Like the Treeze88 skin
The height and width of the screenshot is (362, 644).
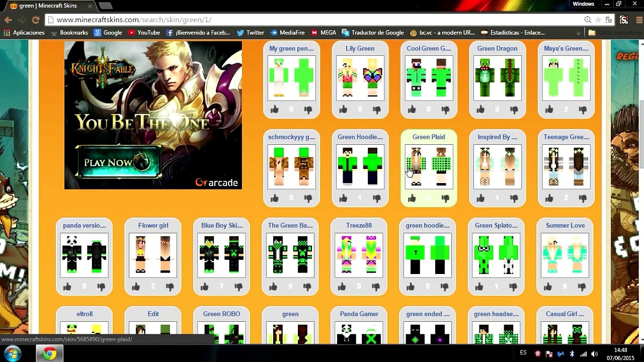pos(342,287)
